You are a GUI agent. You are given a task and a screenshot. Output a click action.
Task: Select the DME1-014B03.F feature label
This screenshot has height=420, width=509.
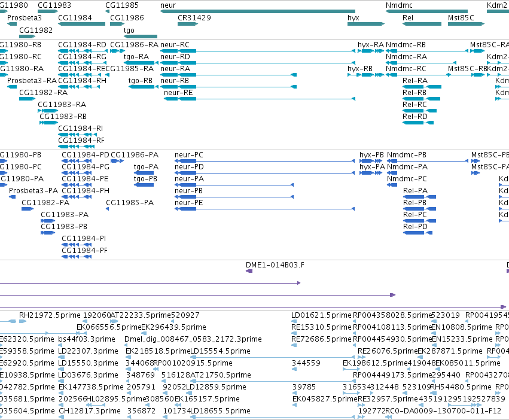275,265
